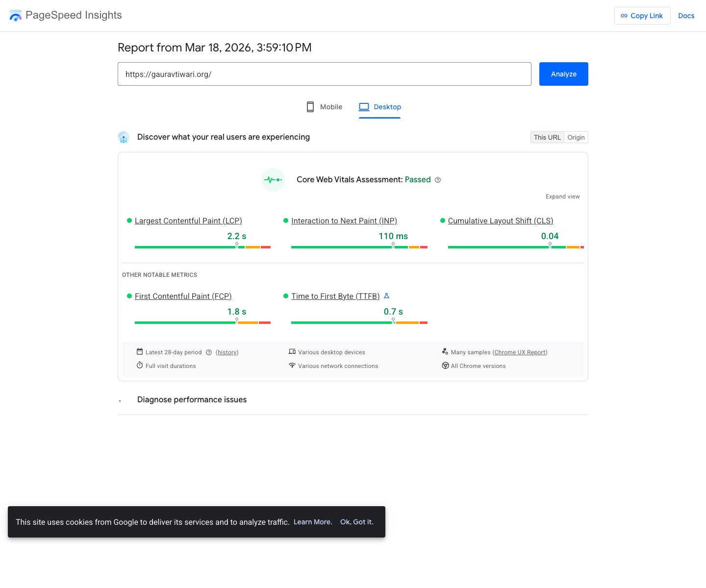Click the Core Web Vitals heartbeat icon
The width and height of the screenshot is (706, 588).
click(x=273, y=180)
